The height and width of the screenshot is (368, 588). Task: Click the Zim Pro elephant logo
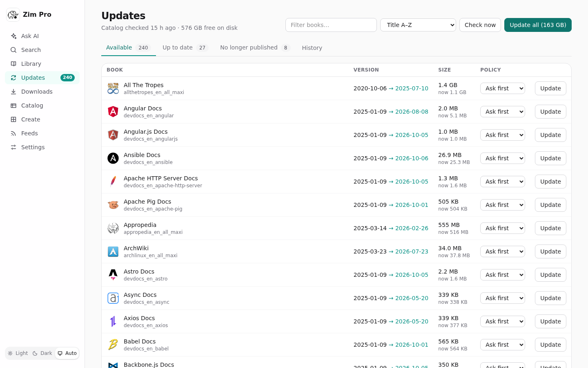(13, 15)
